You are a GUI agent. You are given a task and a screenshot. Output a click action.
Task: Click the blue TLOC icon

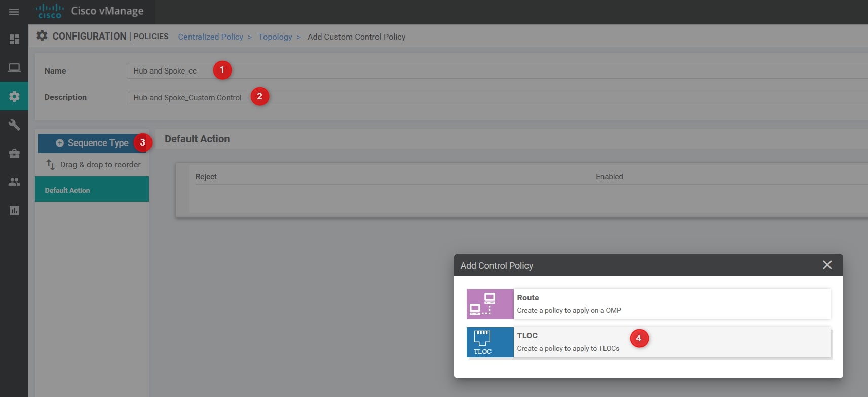pyautogui.click(x=489, y=342)
